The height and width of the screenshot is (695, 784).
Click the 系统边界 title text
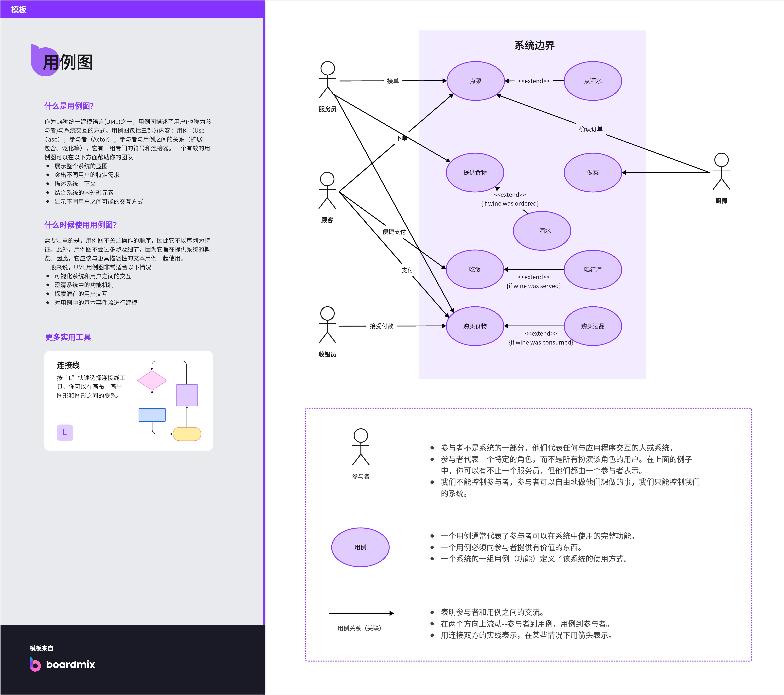coord(534,46)
